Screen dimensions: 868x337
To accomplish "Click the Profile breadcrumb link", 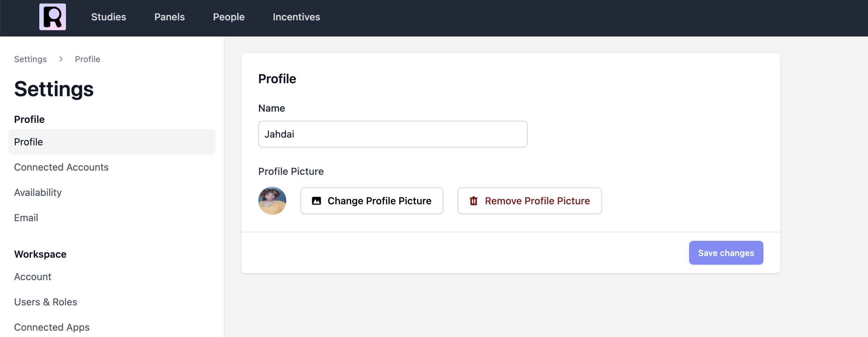I will point(87,59).
